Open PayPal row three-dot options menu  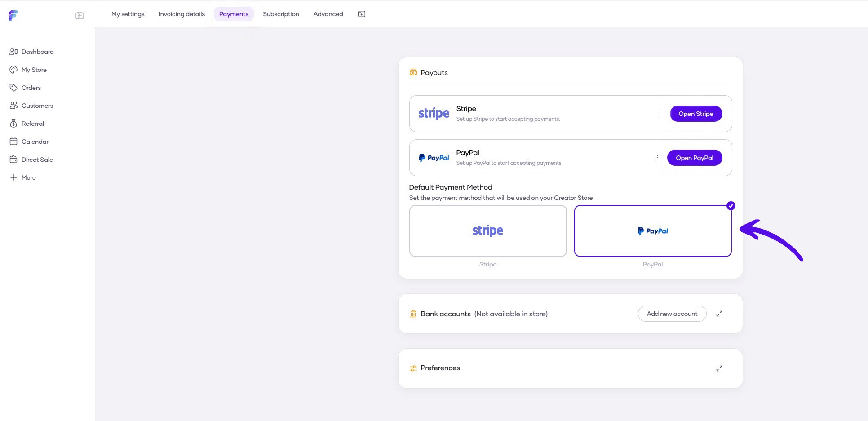(x=657, y=158)
